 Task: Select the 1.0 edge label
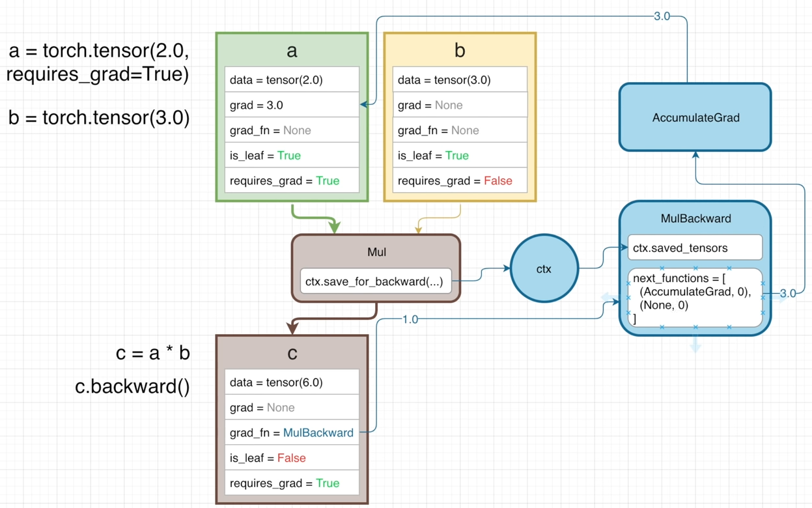[x=410, y=319]
